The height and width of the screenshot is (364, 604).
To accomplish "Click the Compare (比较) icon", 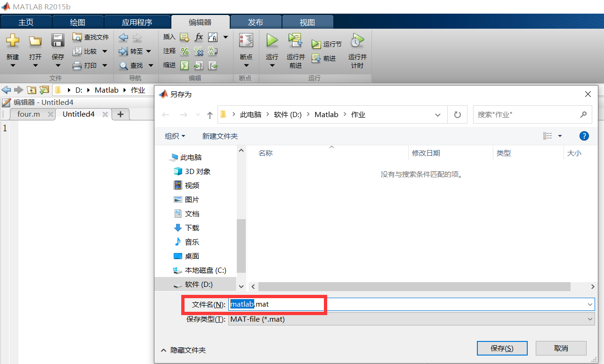I will [x=77, y=51].
